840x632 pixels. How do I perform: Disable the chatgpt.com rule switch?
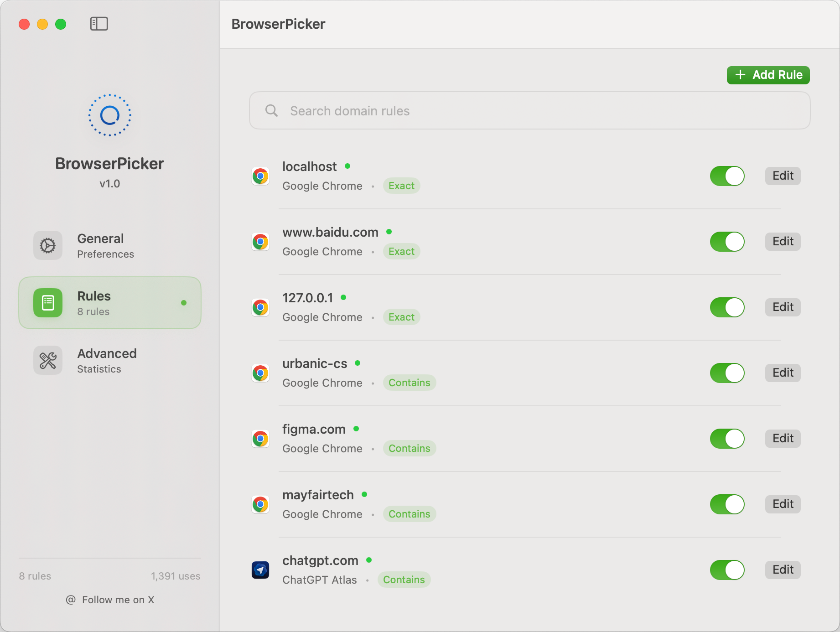727,570
